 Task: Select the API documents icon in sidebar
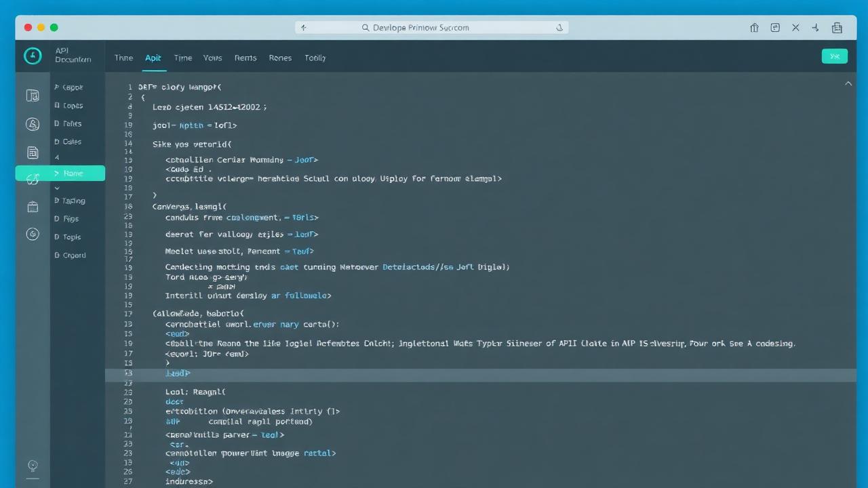tap(33, 96)
